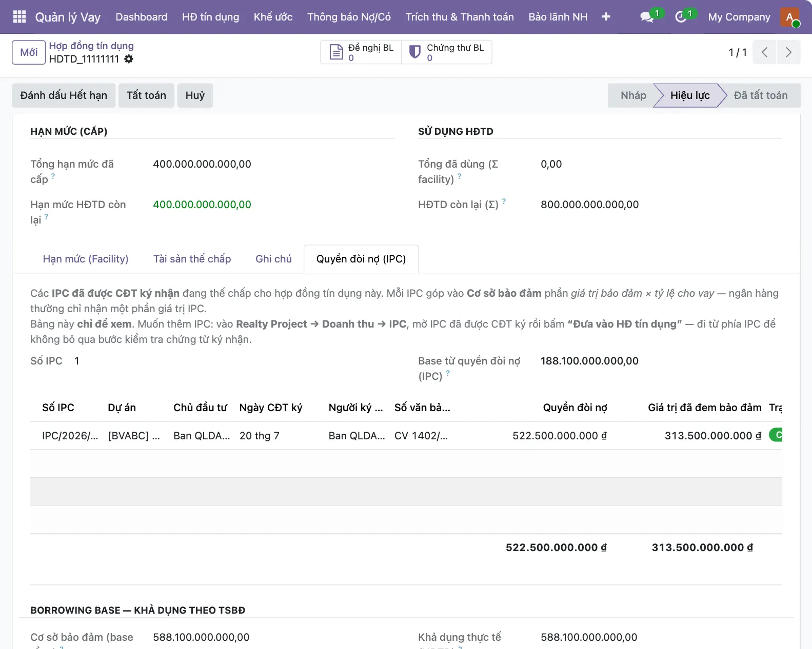The width and height of the screenshot is (812, 649).
Task: Open the user avatar menu
Action: (790, 17)
